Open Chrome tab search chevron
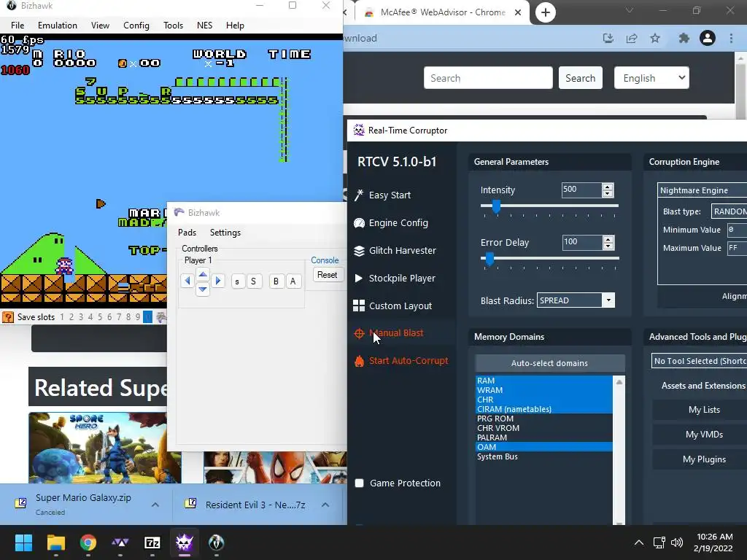Screen dimensions: 747x560 pos(630,11)
